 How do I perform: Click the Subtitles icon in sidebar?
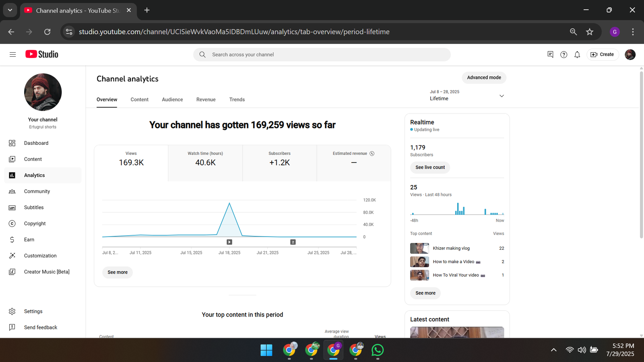[x=12, y=208]
